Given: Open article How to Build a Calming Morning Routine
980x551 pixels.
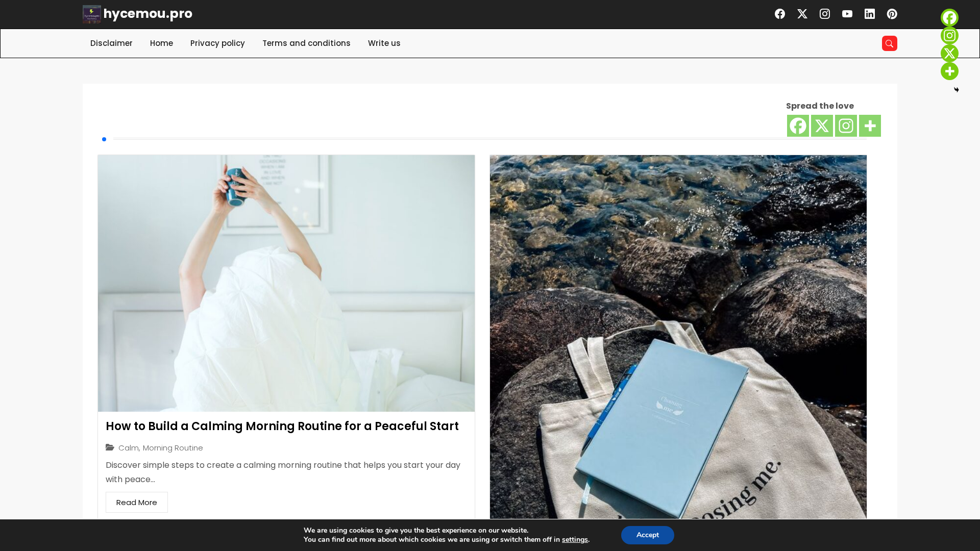Looking at the screenshot, I should point(282,426).
